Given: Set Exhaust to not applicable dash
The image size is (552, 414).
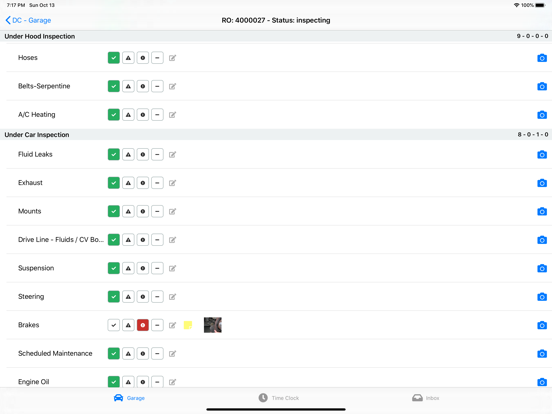Looking at the screenshot, I should (x=157, y=183).
